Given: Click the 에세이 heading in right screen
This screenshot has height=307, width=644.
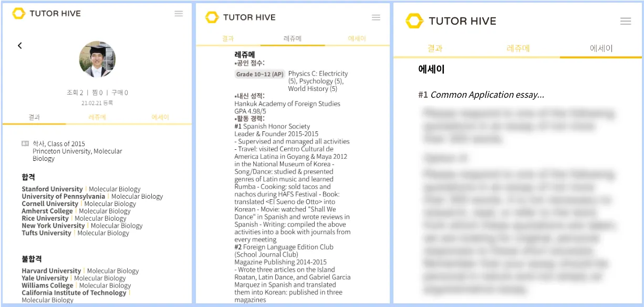Looking at the screenshot, I should tap(431, 69).
